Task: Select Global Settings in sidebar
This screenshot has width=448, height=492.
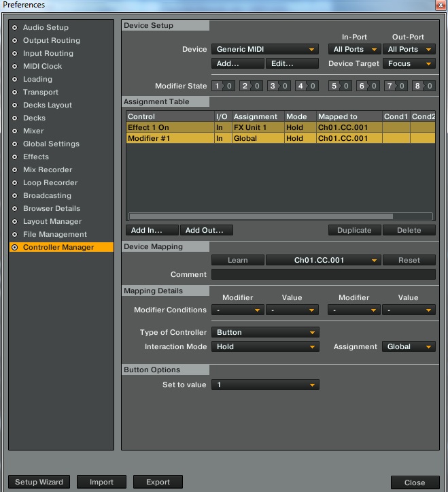Action: [x=51, y=144]
